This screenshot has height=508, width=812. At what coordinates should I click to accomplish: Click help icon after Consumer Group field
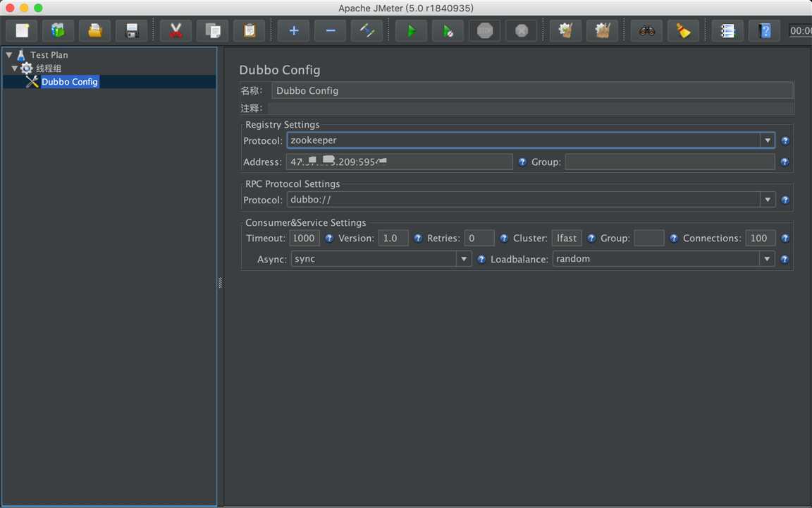click(x=673, y=238)
